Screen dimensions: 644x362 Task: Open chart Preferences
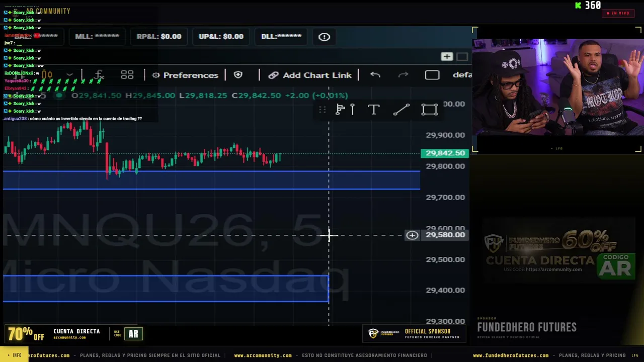(x=185, y=75)
